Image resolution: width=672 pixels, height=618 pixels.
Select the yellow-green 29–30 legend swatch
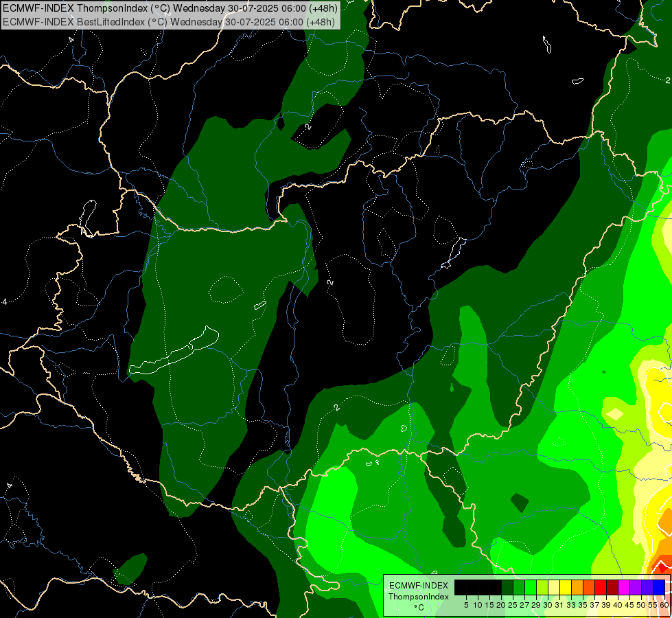(542, 587)
